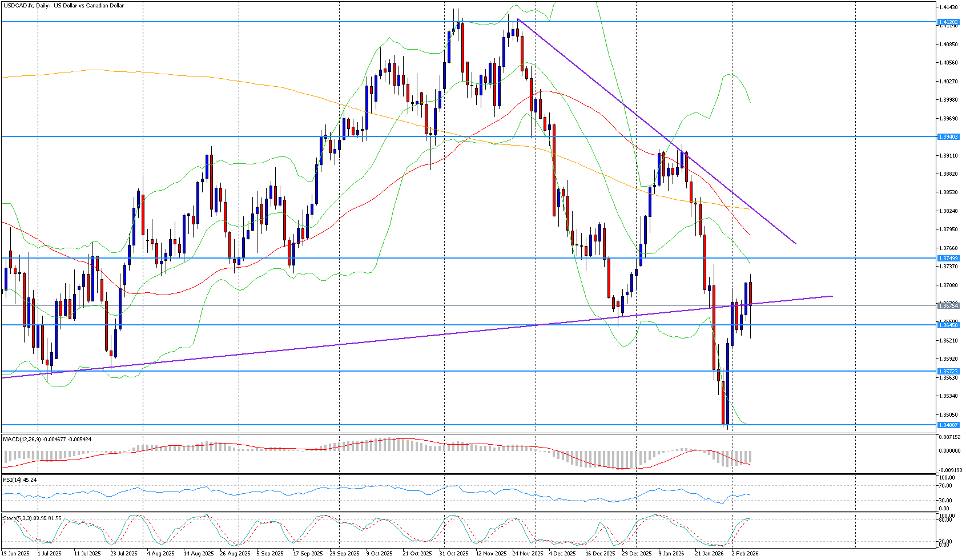
Task: Click the 17 Sep 2025 date label
Action: tap(308, 554)
